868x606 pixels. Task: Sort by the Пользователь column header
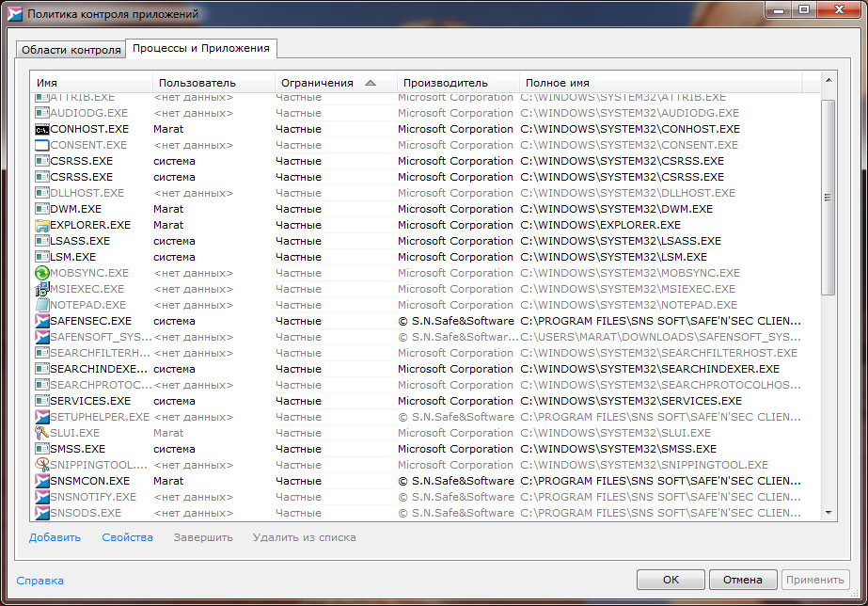pos(213,83)
